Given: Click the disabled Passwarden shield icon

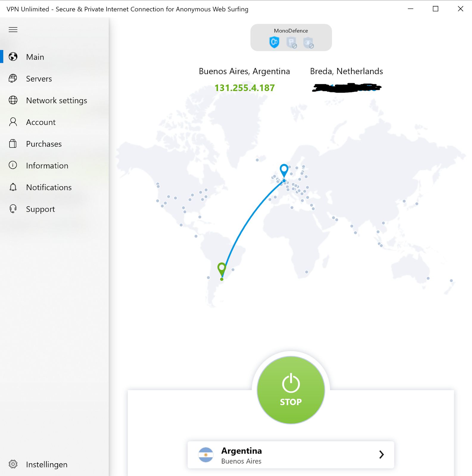Looking at the screenshot, I should (x=292, y=43).
